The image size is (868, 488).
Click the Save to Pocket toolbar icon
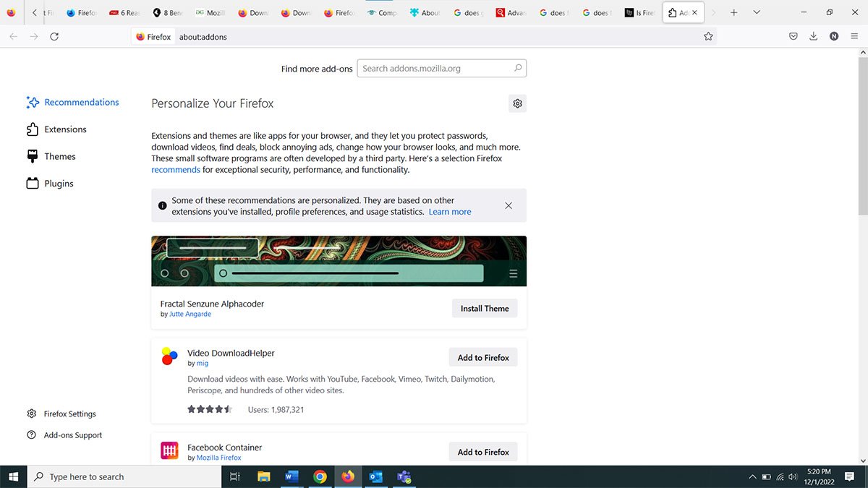[793, 35]
